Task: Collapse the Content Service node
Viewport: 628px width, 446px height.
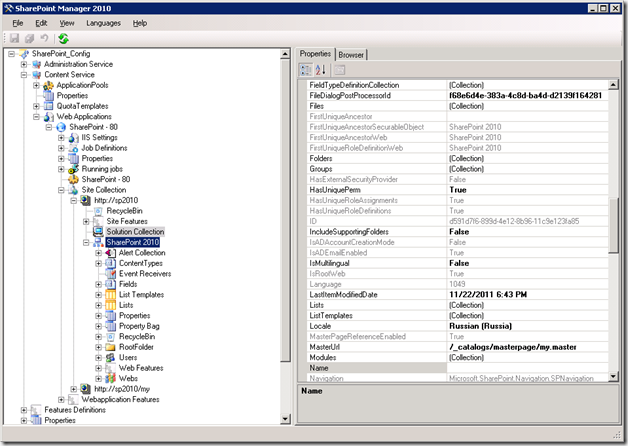Action: pyautogui.click(x=24, y=75)
